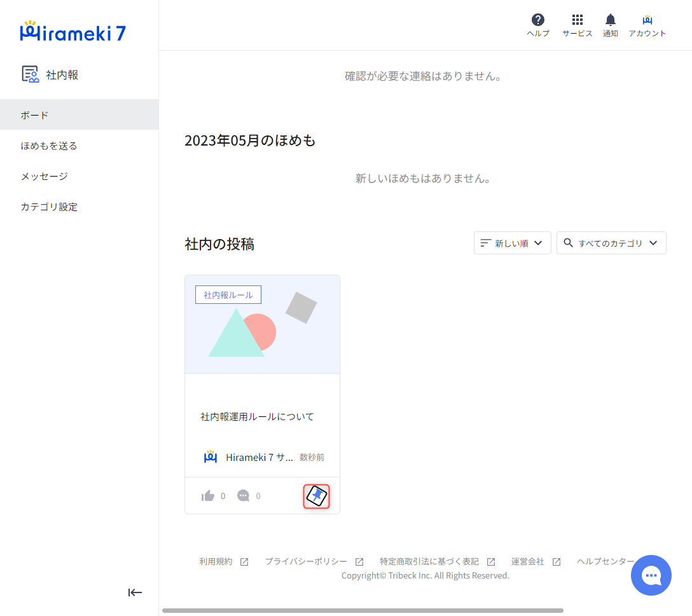Go to ほめもを送る in sidebar

point(79,146)
